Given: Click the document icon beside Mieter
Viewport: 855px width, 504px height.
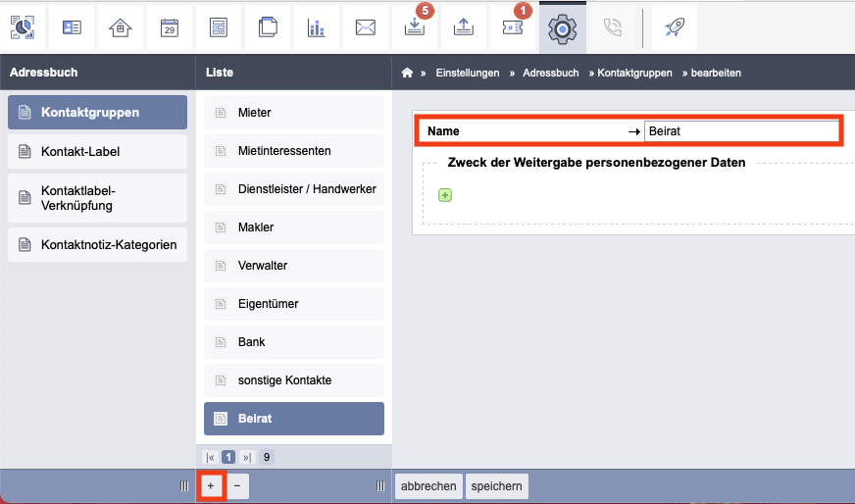Looking at the screenshot, I should [x=221, y=113].
